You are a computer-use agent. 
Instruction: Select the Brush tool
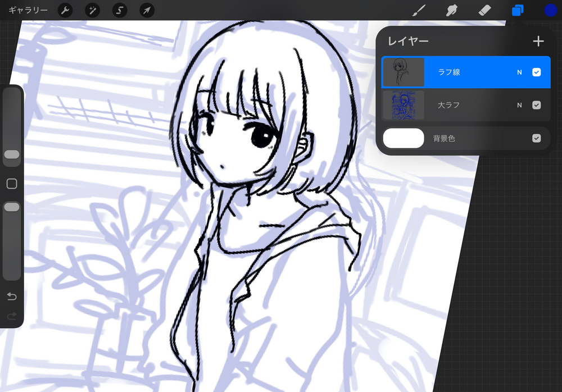click(419, 10)
